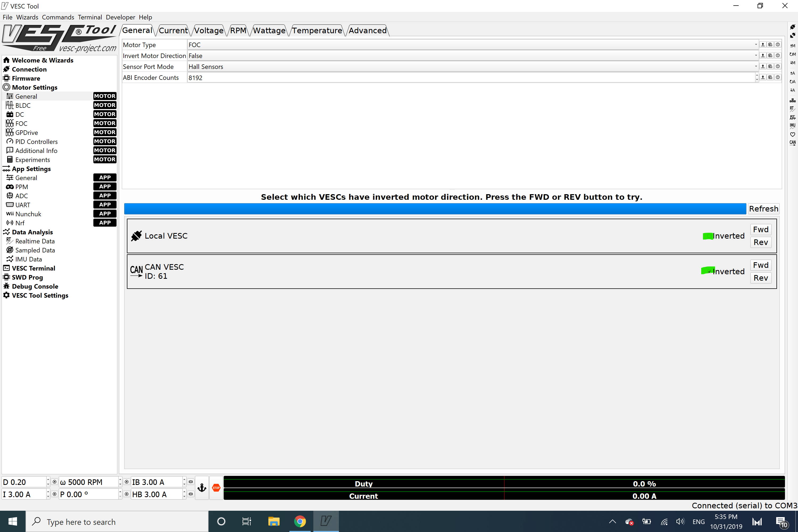The height and width of the screenshot is (532, 798).
Task: Click Fwd button for CAN VESC
Action: (x=761, y=265)
